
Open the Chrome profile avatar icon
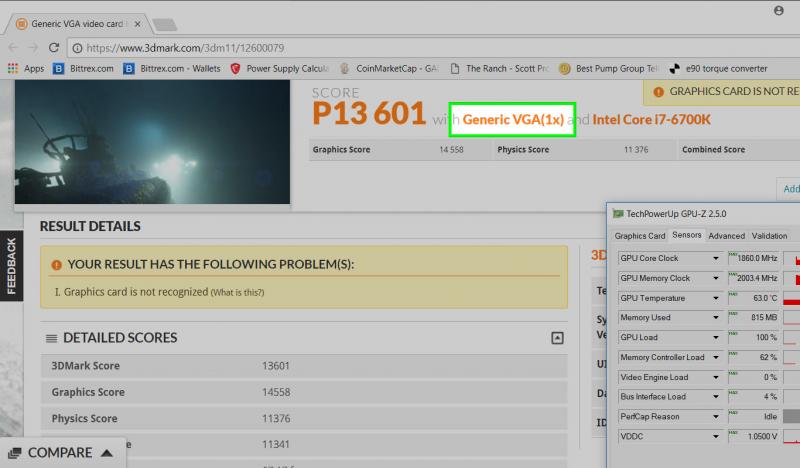779,10
